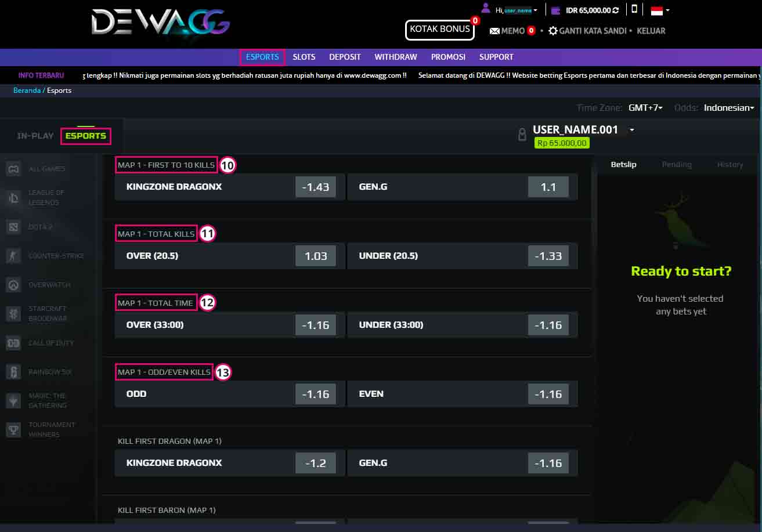Click the wallet icon beside IDR balance

[556, 10]
